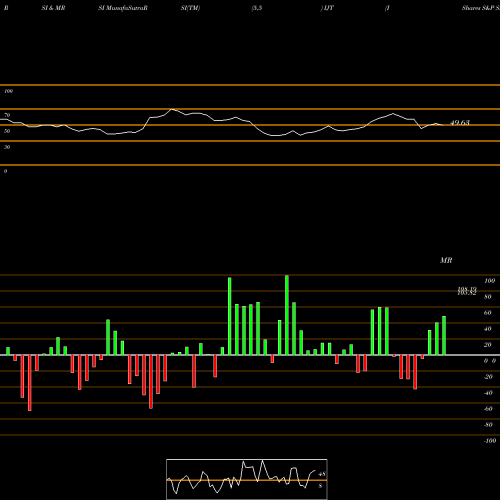Click the MR axis label 100

[489, 281]
